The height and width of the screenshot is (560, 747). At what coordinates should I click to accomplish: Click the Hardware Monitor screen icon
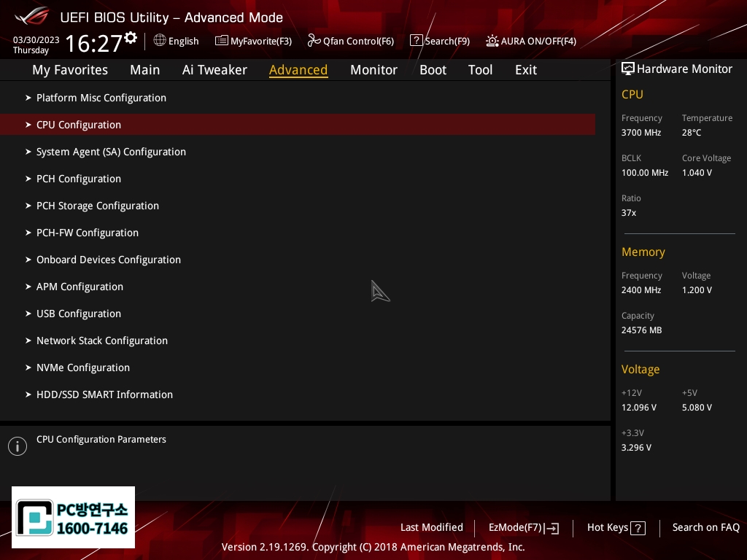click(x=628, y=69)
